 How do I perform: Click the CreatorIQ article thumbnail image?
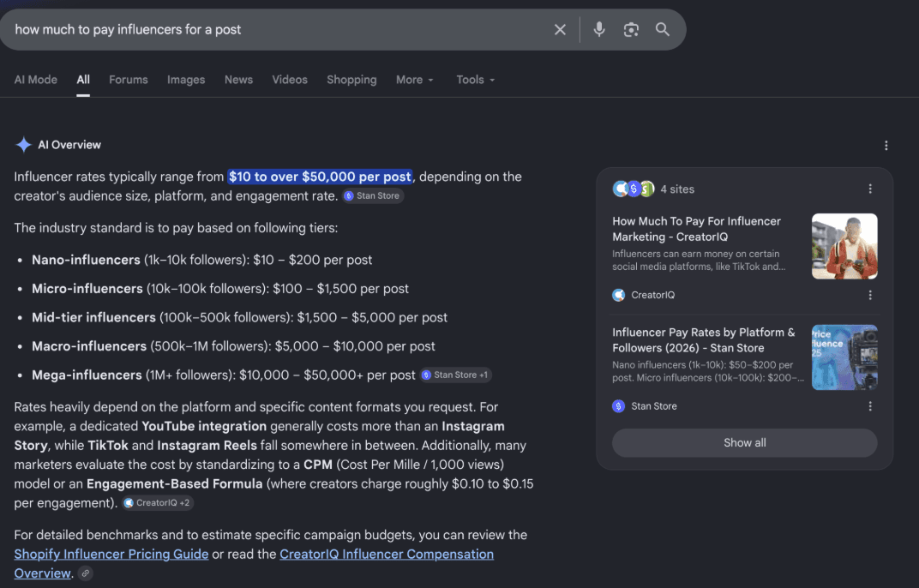coord(844,246)
